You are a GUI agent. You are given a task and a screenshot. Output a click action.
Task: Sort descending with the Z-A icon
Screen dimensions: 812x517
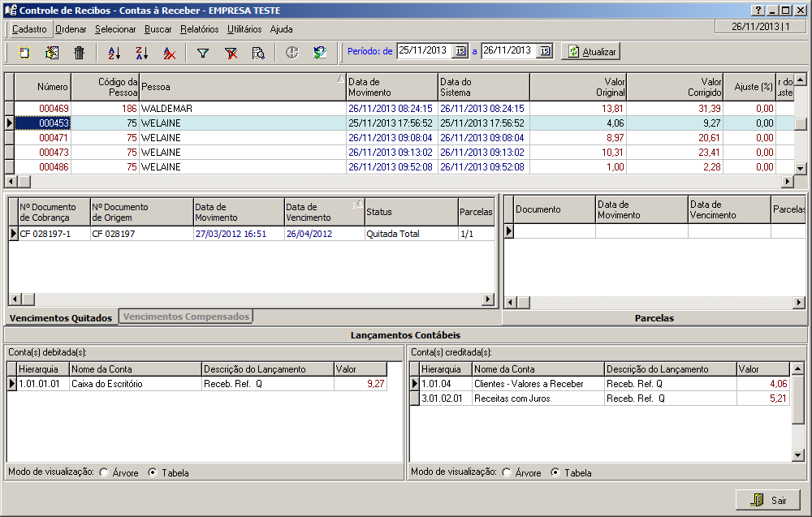click(142, 53)
